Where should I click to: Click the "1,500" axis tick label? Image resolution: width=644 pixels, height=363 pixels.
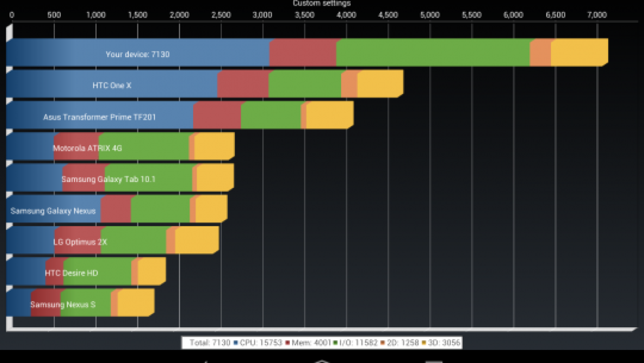click(x=137, y=15)
